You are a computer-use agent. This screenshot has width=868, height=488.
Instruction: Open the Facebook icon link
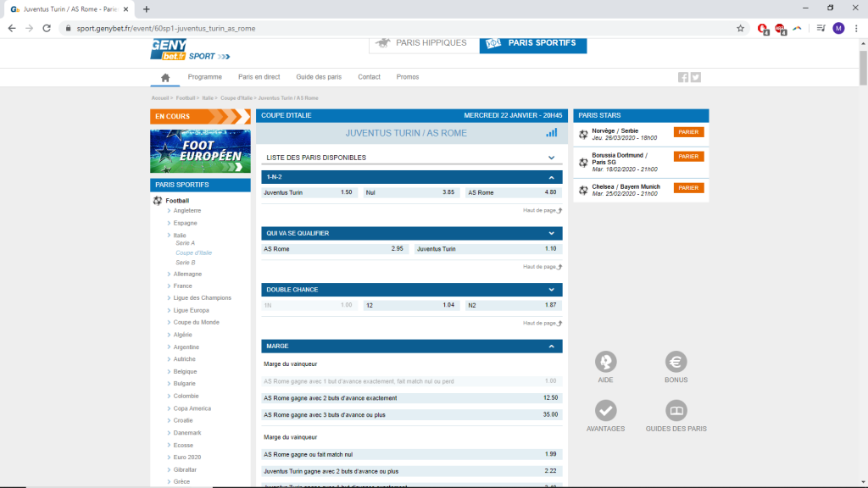683,77
